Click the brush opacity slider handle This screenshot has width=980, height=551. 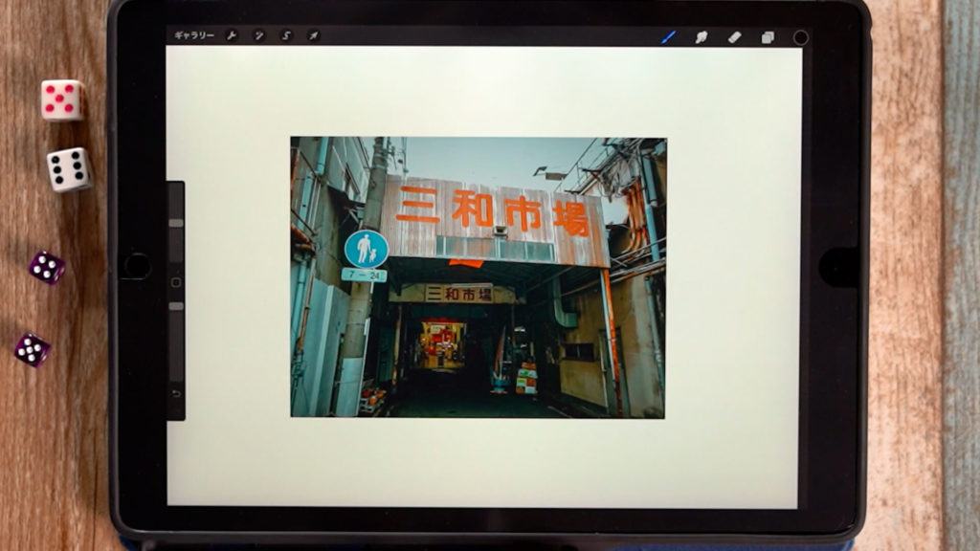tap(176, 306)
